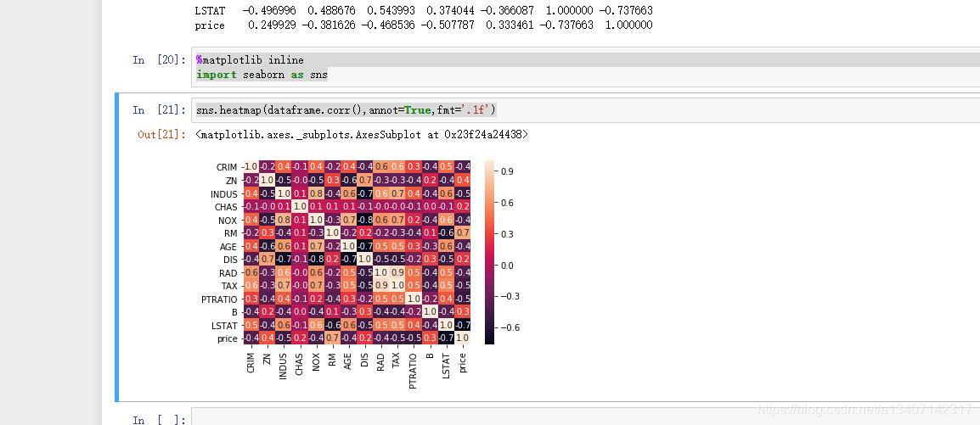The image size is (980, 425).
Task: Click the NOX label on heatmap y-axis
Action: (x=228, y=221)
